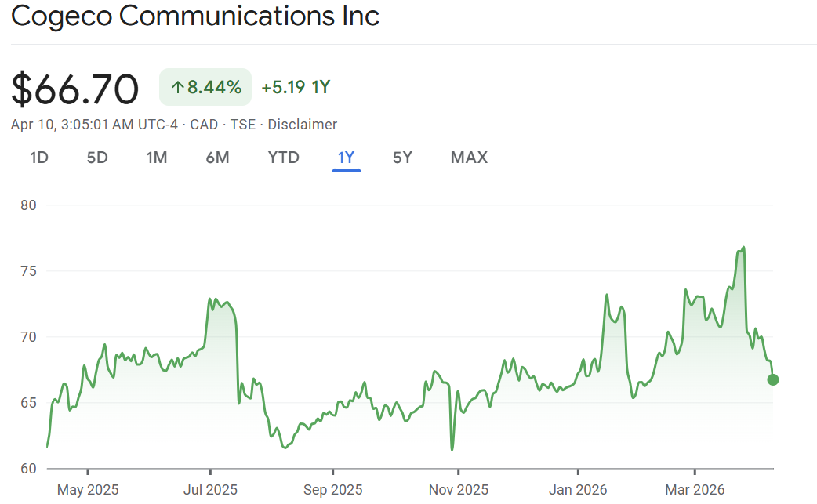817x504 pixels.
Task: Select the 1D time range tab
Action: [x=39, y=158]
